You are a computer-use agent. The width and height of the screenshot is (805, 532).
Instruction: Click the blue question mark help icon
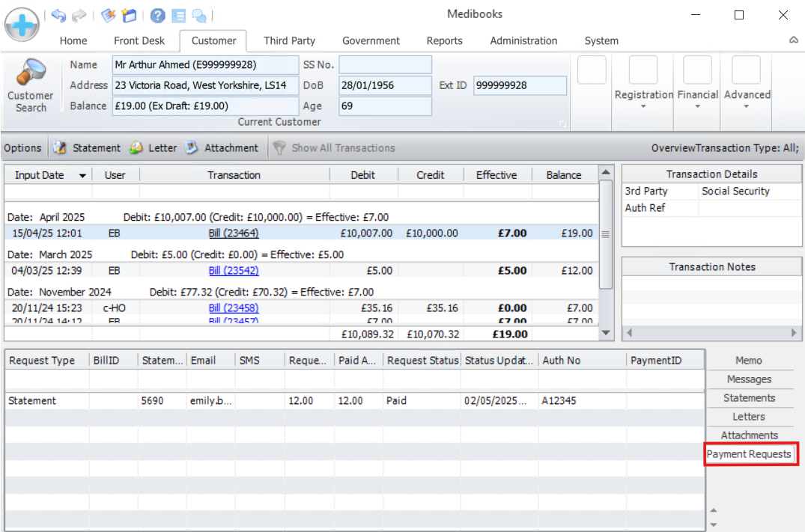pos(157,15)
